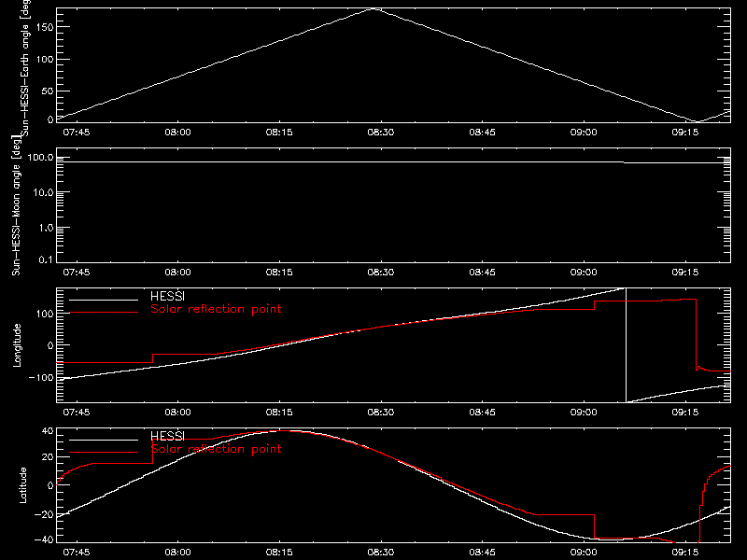Screen dimensions: 747x560
Task: Click 08:30 time label under Longitude plot
Action: (x=380, y=412)
